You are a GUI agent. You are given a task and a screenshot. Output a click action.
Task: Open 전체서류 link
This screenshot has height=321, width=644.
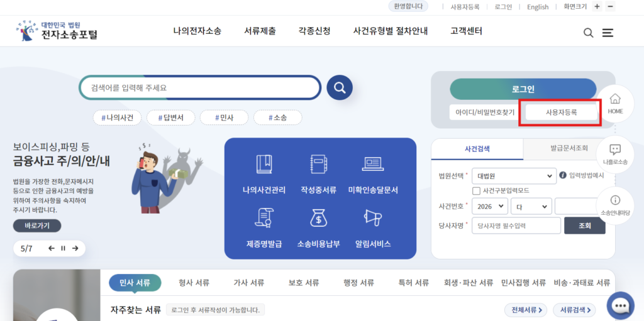point(526,310)
